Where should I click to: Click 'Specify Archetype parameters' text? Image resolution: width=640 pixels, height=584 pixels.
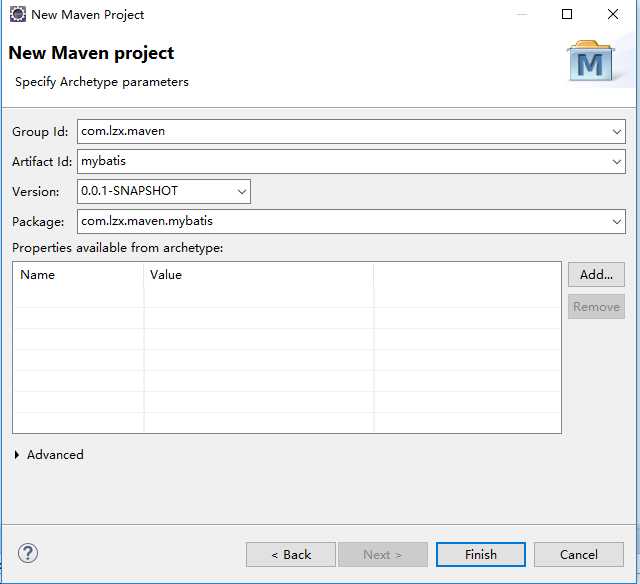tap(102, 82)
